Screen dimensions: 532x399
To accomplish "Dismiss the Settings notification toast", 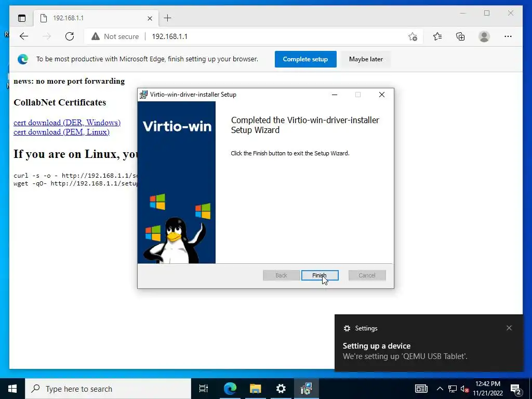I will click(x=509, y=328).
